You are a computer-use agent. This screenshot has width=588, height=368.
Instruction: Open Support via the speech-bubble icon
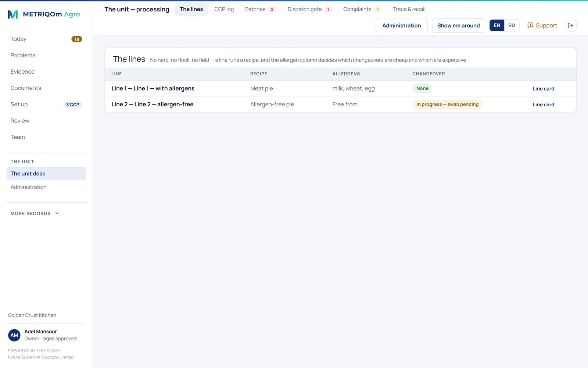530,25
